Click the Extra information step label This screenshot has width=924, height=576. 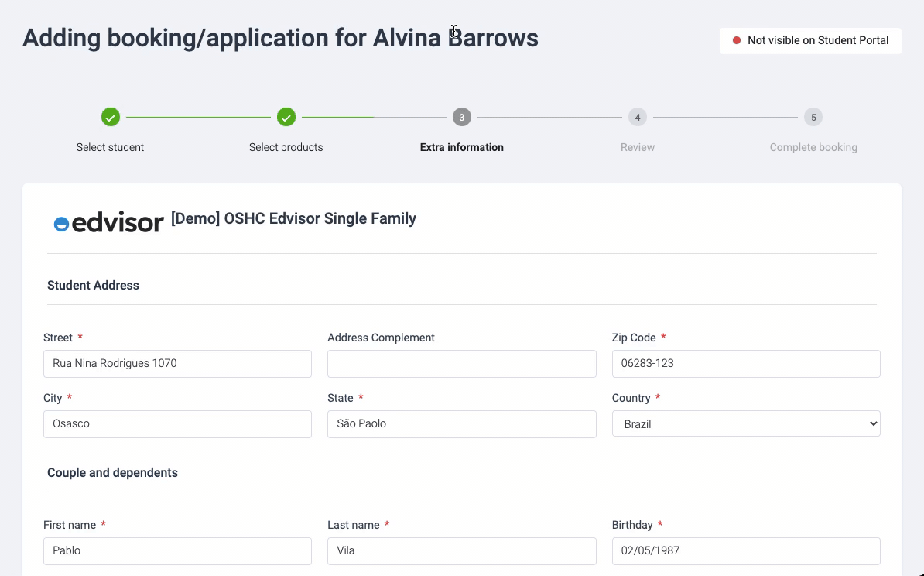(461, 147)
